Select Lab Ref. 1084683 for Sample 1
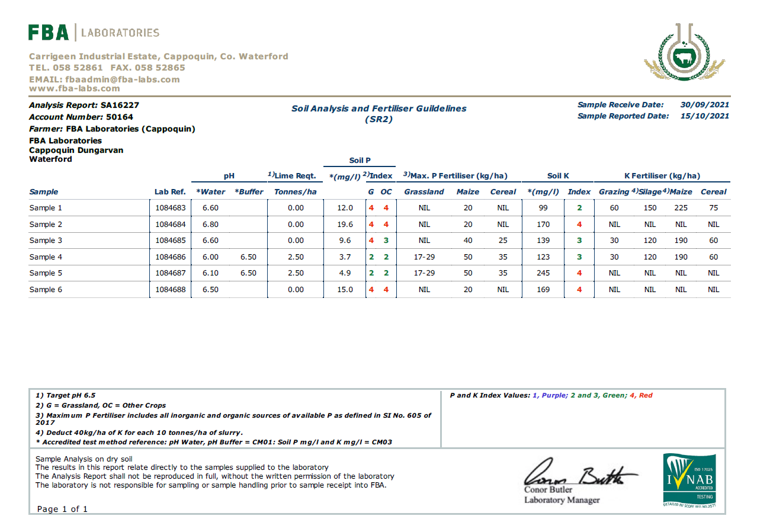This screenshot has width=757, height=532. pos(171,208)
